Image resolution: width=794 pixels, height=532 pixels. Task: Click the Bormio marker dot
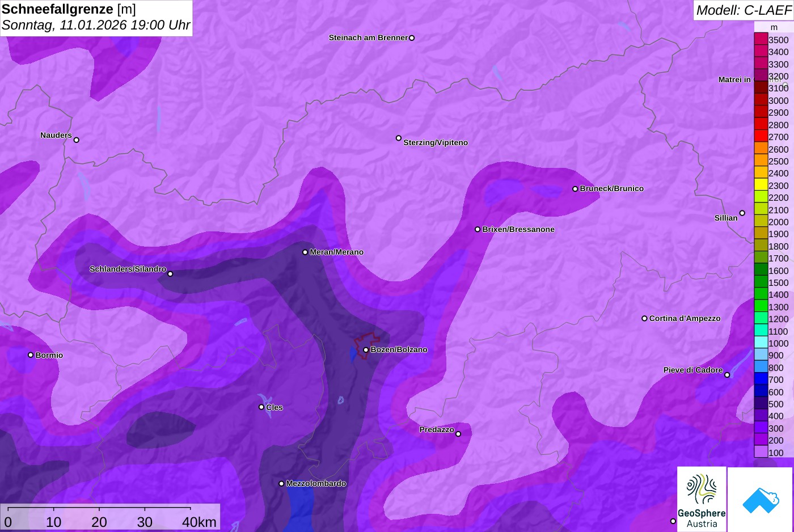pos(31,355)
